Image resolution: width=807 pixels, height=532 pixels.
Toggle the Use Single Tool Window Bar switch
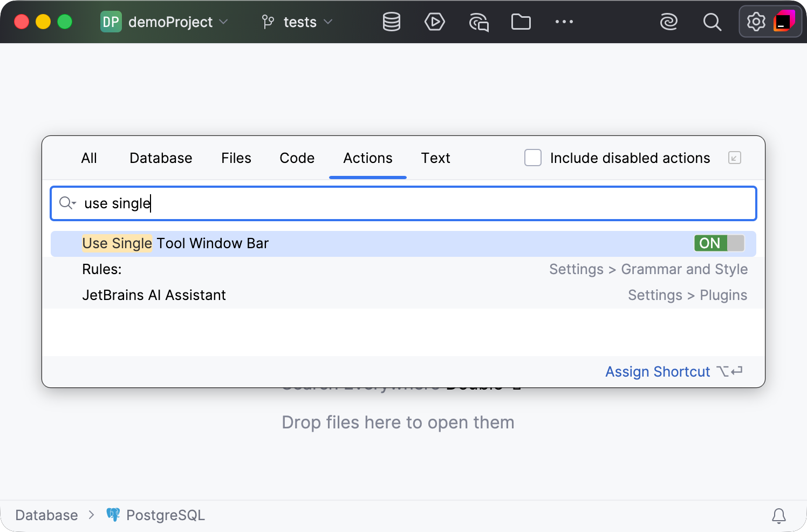pyautogui.click(x=719, y=243)
